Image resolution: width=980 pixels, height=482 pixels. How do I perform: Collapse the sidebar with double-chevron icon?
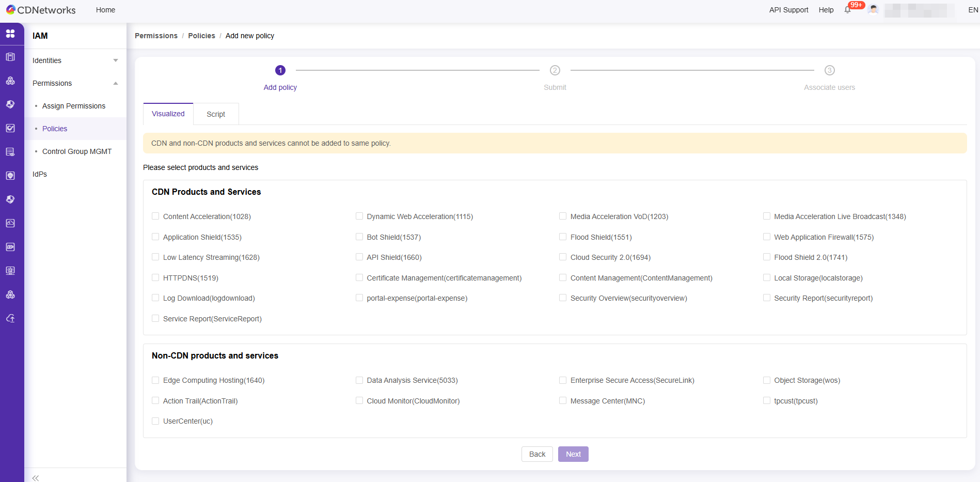36,478
